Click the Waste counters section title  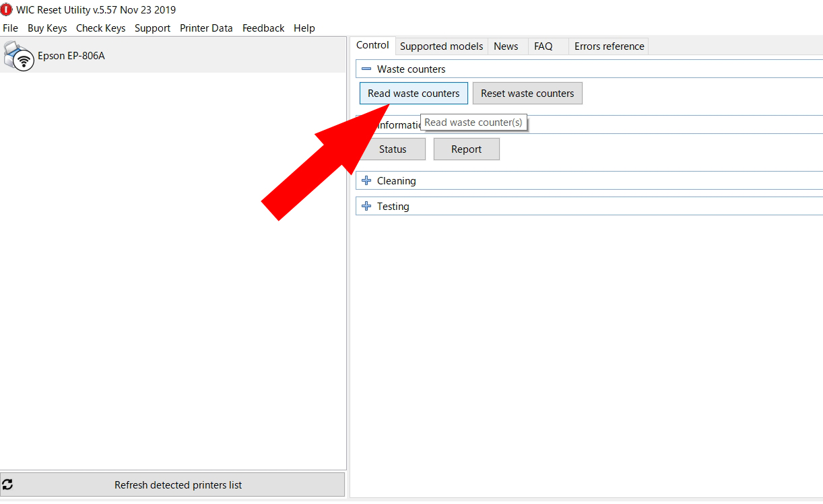point(411,69)
